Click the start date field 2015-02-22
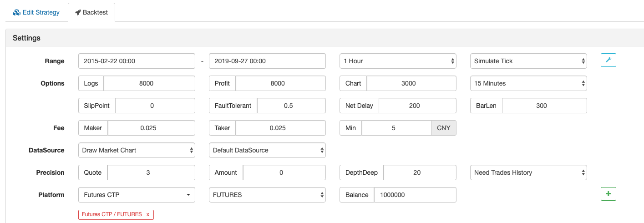This screenshot has width=644, height=223. [x=137, y=61]
